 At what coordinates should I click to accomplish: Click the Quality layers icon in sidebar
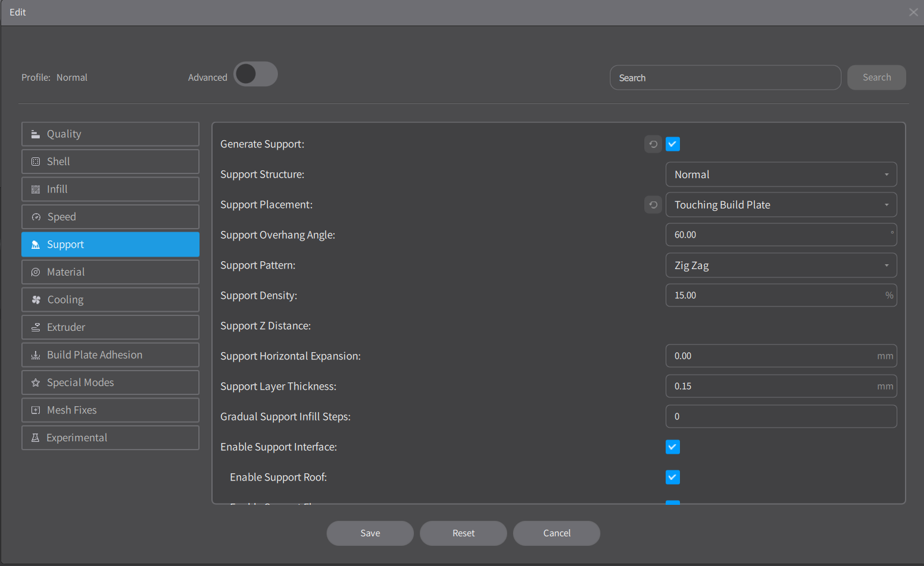(36, 134)
